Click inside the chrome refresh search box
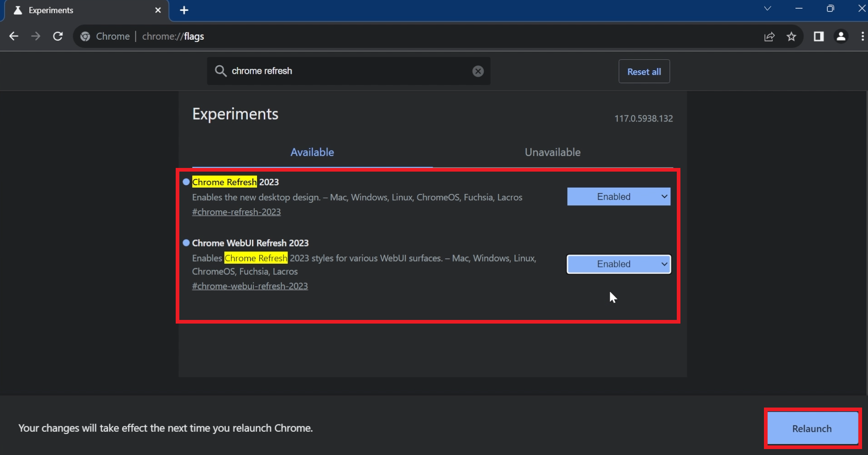Viewport: 868px width, 455px height. tap(347, 71)
